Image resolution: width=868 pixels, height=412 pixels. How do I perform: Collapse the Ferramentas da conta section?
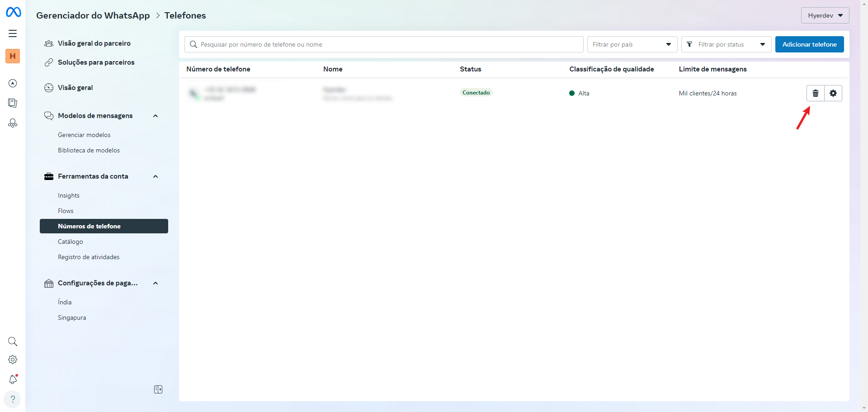(156, 176)
